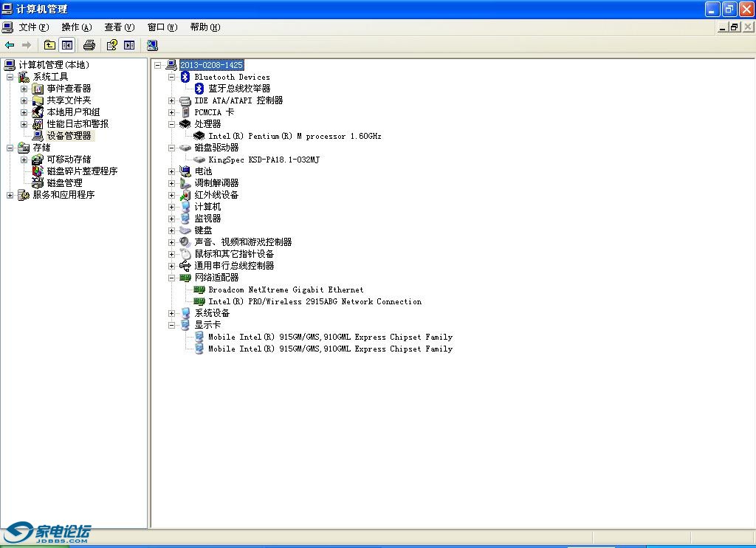Click the 系统设备 category icon
This screenshot has height=548, width=756.
tap(185, 313)
